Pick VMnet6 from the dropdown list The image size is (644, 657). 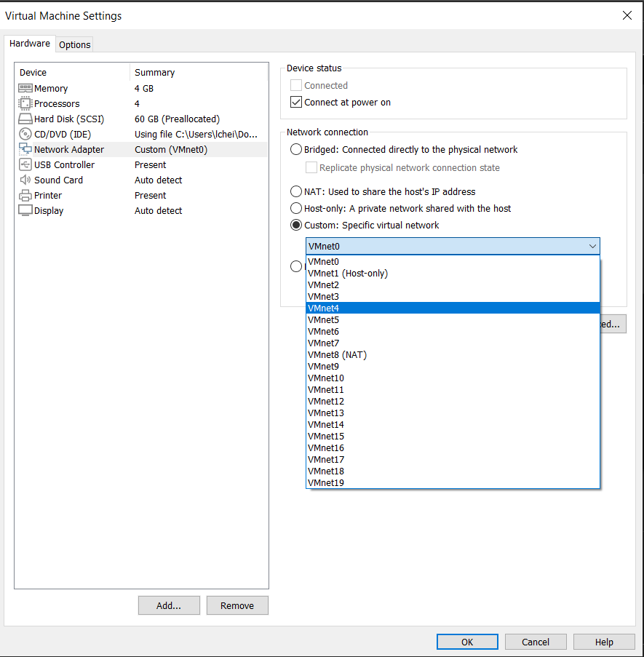coord(453,332)
